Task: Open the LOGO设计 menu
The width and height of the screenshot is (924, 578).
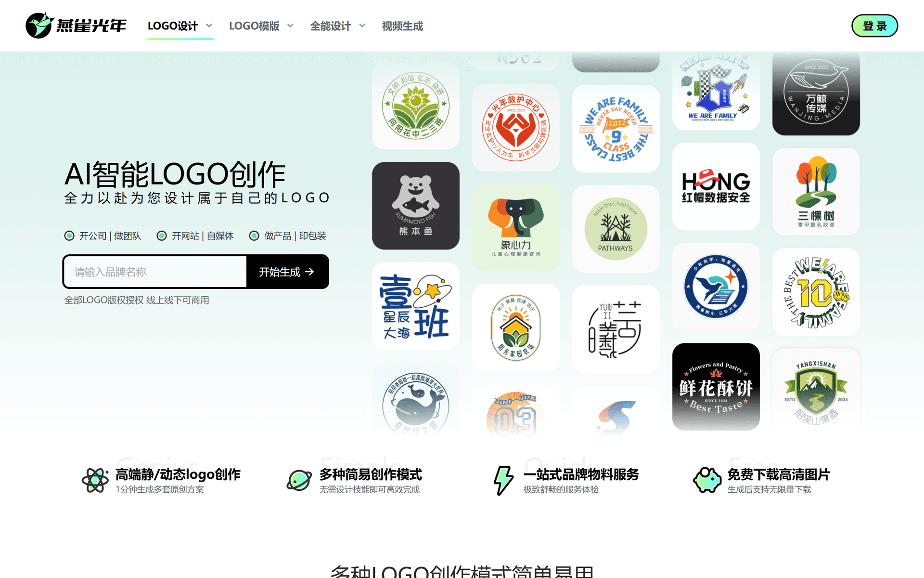Action: tap(173, 26)
